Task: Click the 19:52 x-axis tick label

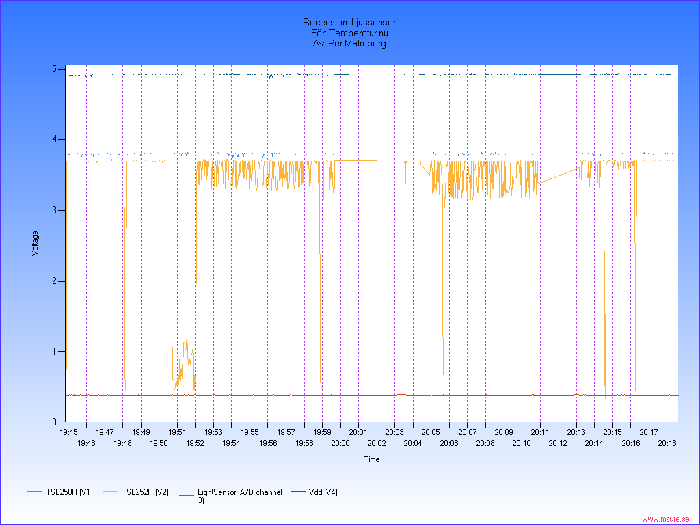Action: click(195, 441)
